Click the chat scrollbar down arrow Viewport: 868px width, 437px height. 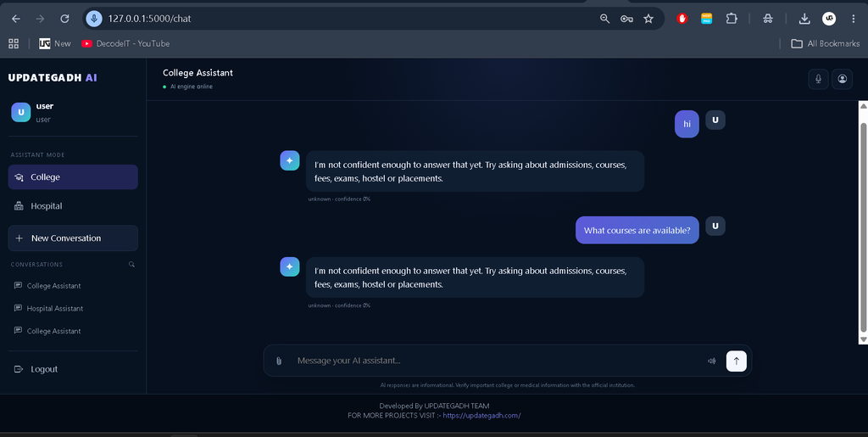(863, 339)
